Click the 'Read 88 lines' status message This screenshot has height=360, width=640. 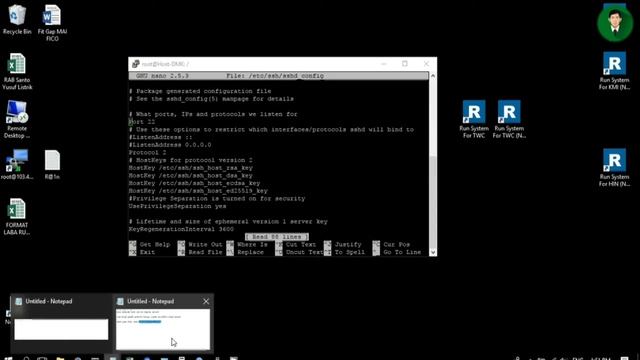click(277, 237)
